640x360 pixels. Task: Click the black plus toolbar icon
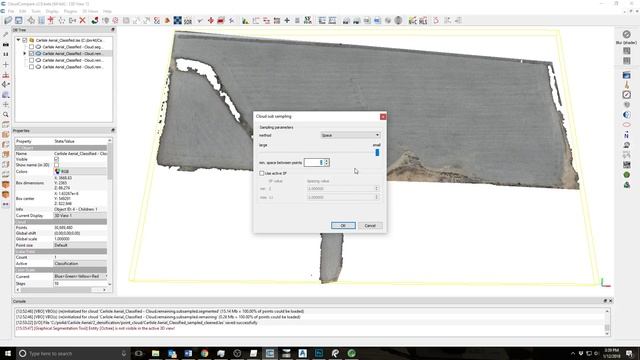pyautogui.click(x=287, y=20)
